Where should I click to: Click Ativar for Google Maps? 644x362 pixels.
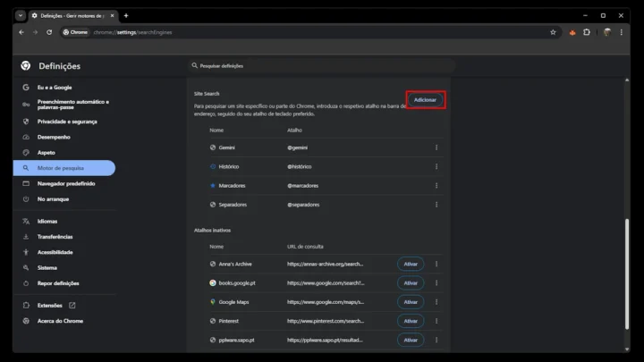click(411, 302)
